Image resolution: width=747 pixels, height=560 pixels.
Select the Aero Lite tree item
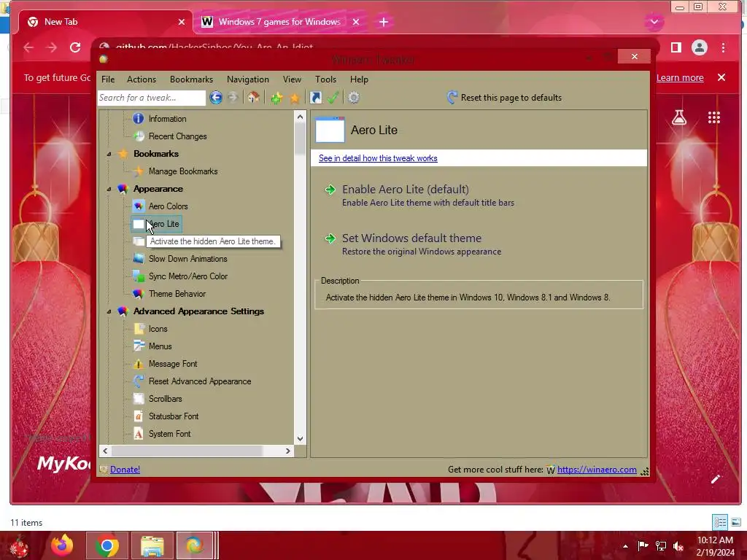pyautogui.click(x=163, y=224)
